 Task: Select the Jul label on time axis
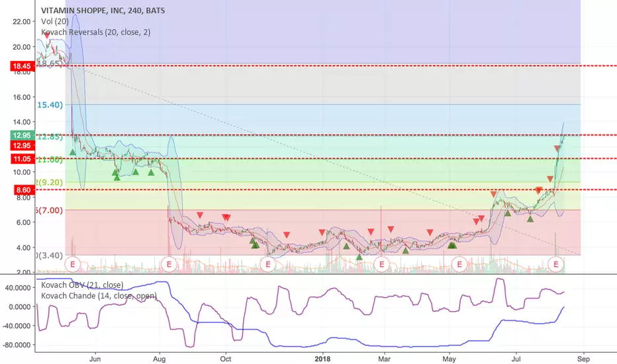tap(516, 359)
